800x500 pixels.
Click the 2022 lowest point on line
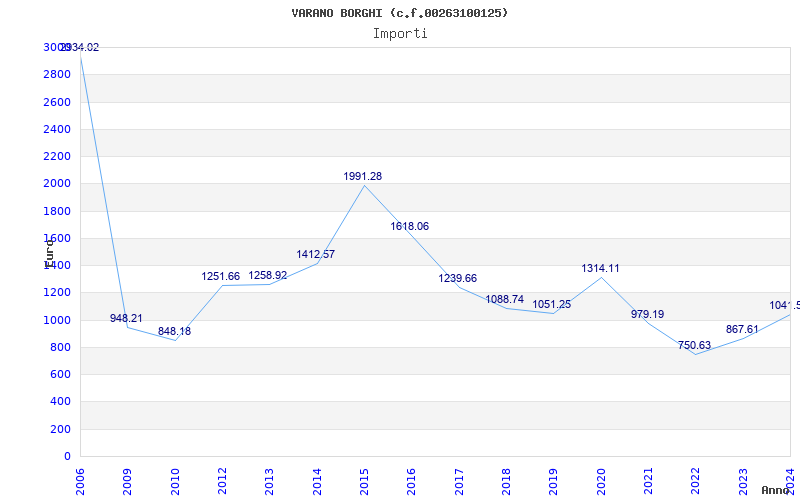[695, 354]
